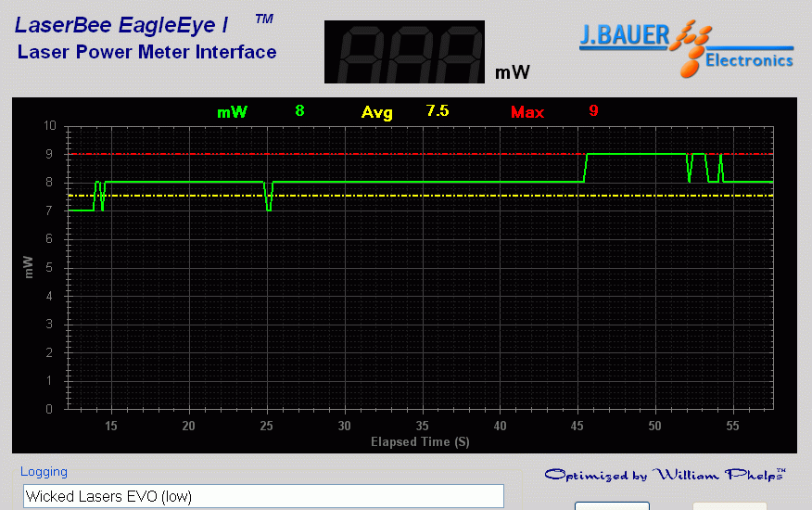The width and height of the screenshot is (812, 510).
Task: Click the 50 second mark on time axis
Action: (655, 426)
